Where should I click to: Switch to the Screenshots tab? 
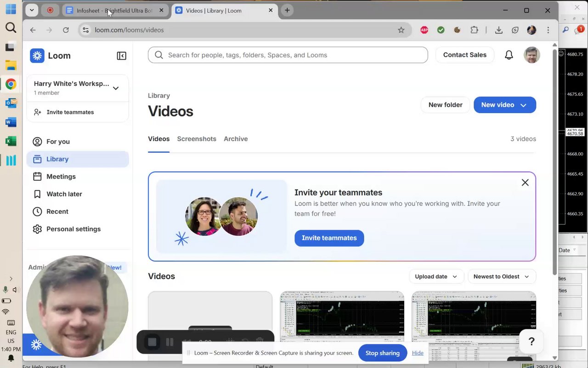click(x=197, y=139)
